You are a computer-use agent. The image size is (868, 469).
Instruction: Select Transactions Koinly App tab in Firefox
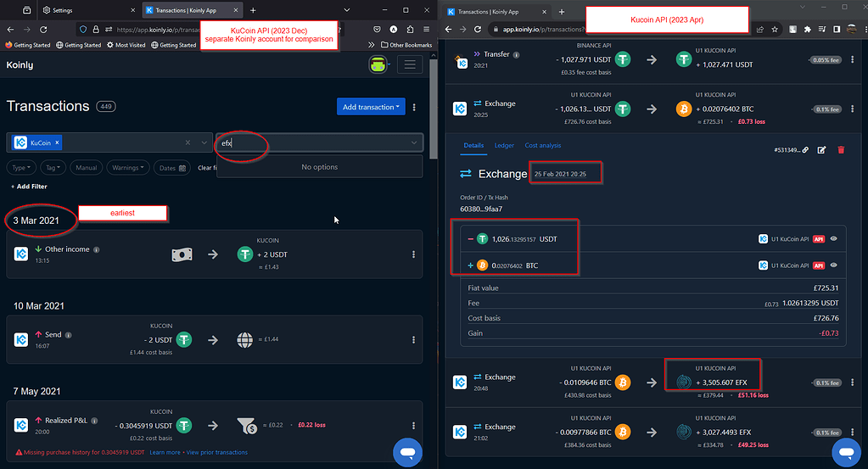click(x=192, y=10)
